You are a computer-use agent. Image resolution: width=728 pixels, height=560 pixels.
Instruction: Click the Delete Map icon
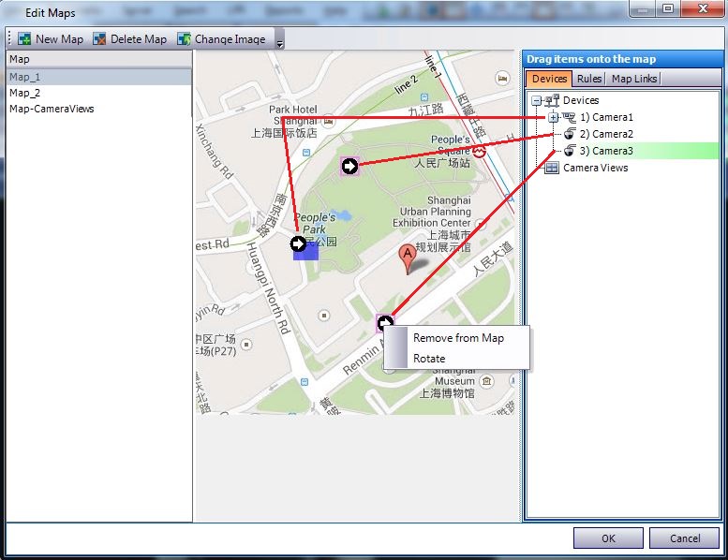(99, 39)
